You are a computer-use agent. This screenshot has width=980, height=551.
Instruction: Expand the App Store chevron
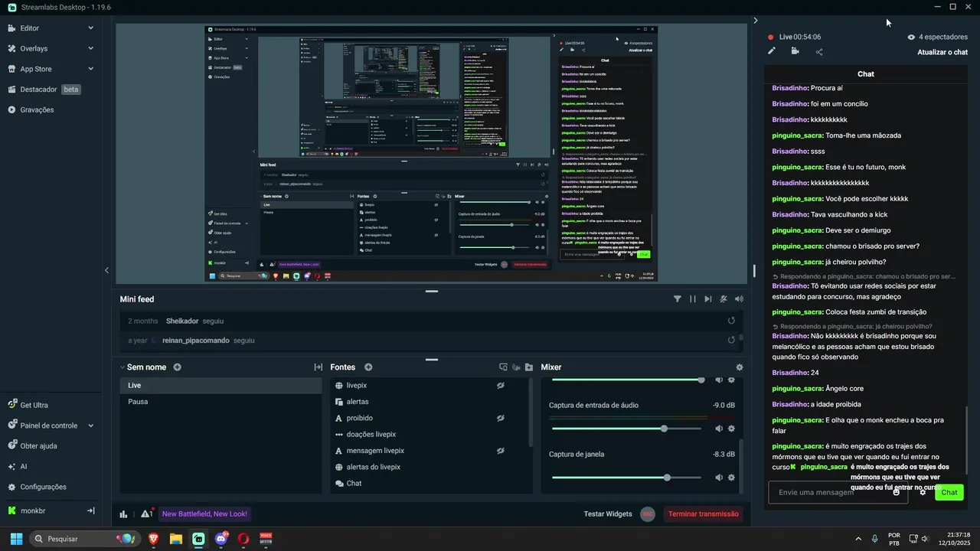tap(90, 69)
